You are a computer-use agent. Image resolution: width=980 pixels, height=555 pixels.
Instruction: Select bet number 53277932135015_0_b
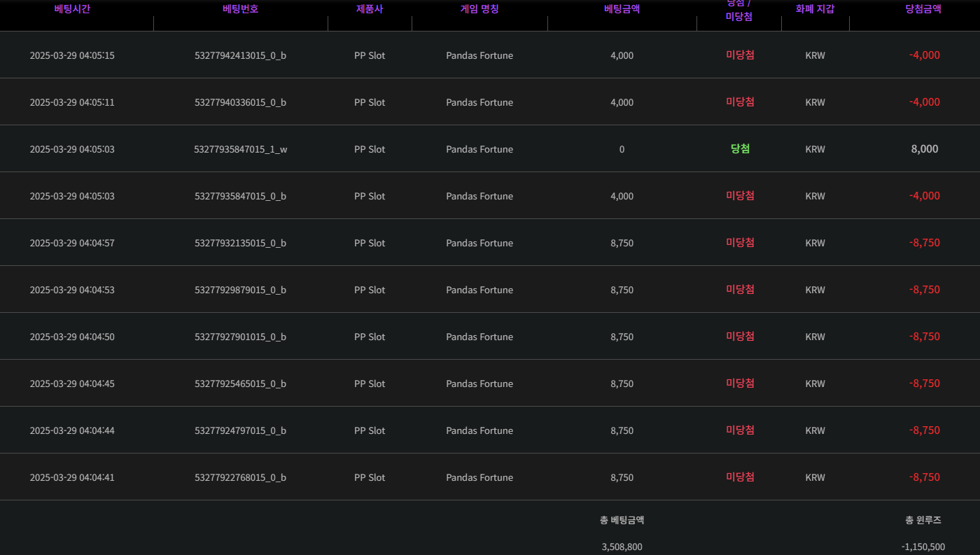pyautogui.click(x=240, y=243)
